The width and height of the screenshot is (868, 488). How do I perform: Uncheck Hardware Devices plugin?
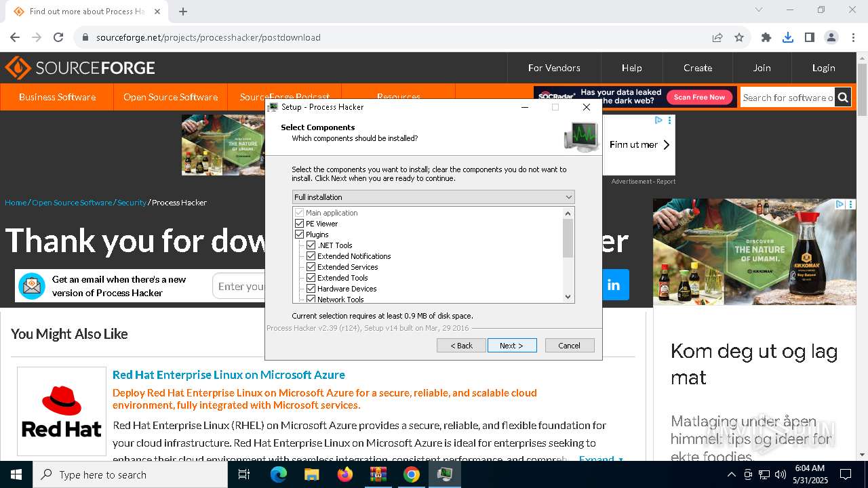[311, 289]
